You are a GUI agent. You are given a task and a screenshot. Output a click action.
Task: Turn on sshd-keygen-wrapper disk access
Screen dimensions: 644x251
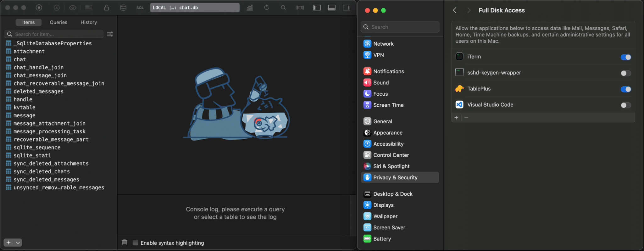625,73
